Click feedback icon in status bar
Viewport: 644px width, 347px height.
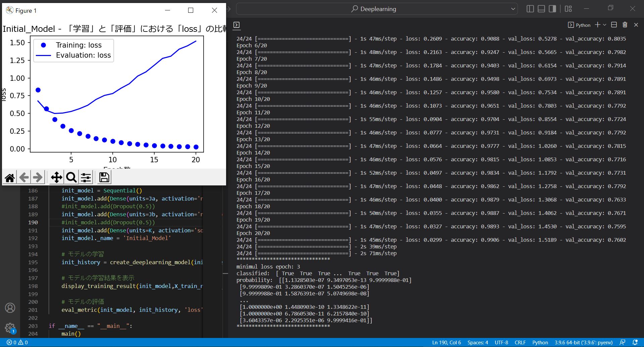click(623, 342)
